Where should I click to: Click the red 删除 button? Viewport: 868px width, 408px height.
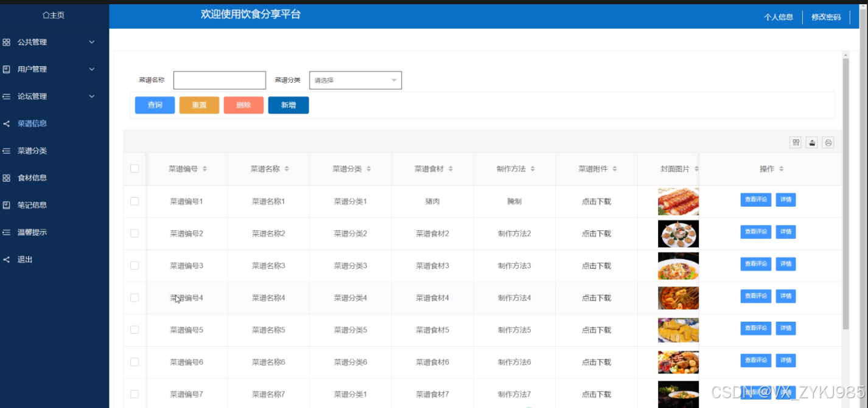[x=243, y=105]
